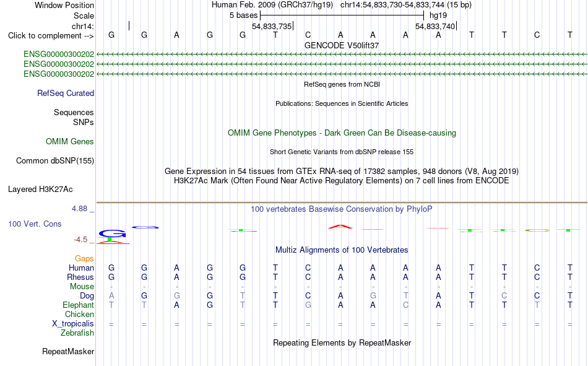Click the Human Feb. 2009 (GRCh37/hg19) title
Viewport: 588px width, 366px height.
coord(272,5)
